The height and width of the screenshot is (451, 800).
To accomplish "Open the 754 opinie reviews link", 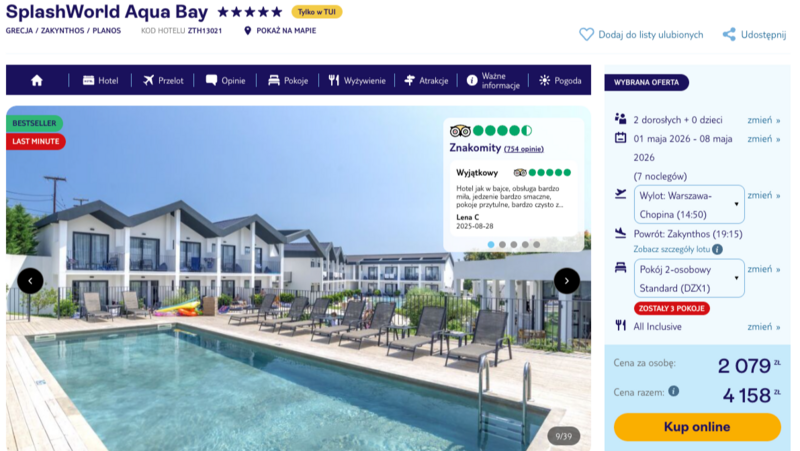I will click(523, 149).
